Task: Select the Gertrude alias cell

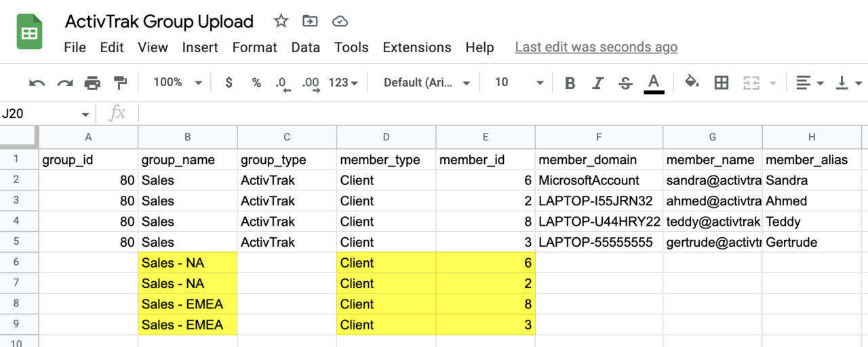Action: (x=812, y=242)
